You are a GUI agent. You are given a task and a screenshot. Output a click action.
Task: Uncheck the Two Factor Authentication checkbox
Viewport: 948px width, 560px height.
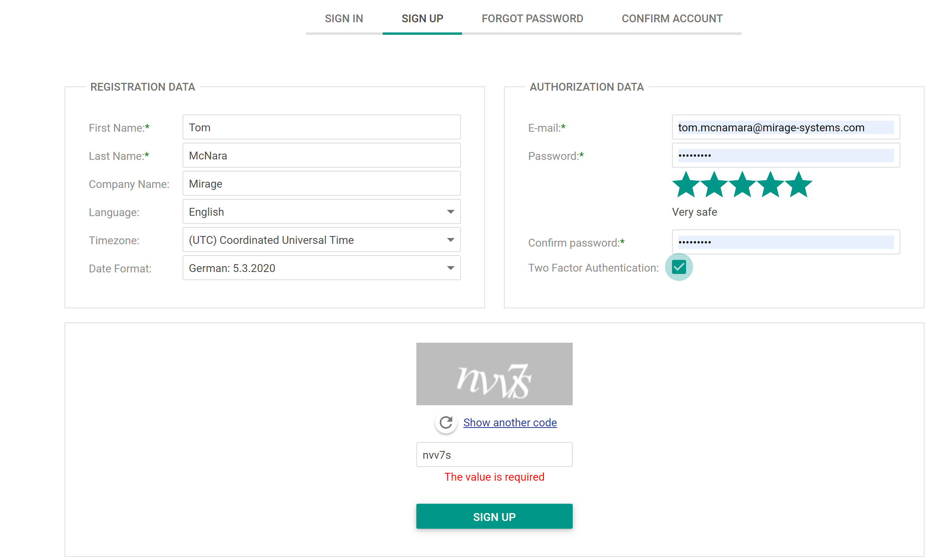point(679,267)
